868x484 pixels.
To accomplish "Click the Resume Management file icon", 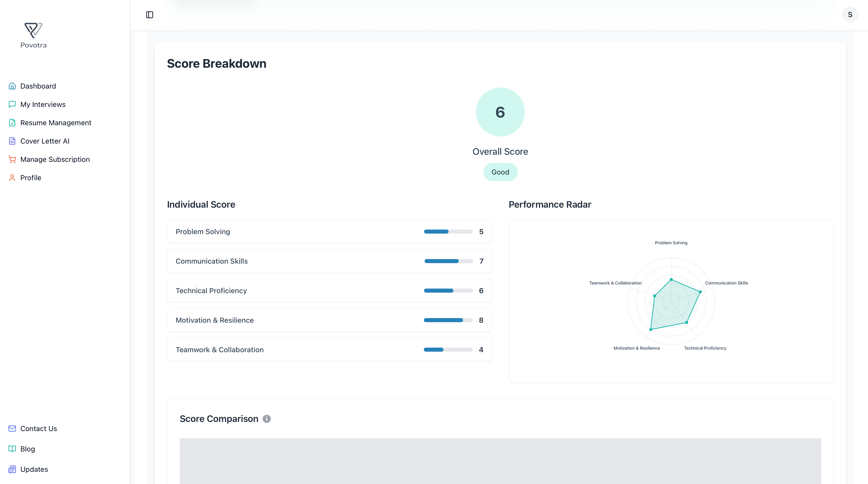I will [x=12, y=123].
